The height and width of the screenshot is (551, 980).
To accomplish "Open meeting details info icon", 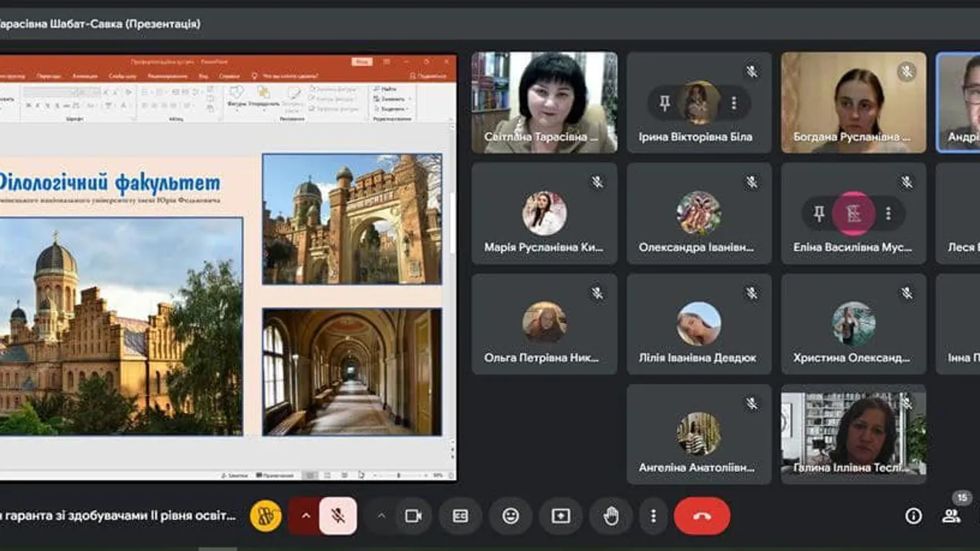I will click(914, 516).
